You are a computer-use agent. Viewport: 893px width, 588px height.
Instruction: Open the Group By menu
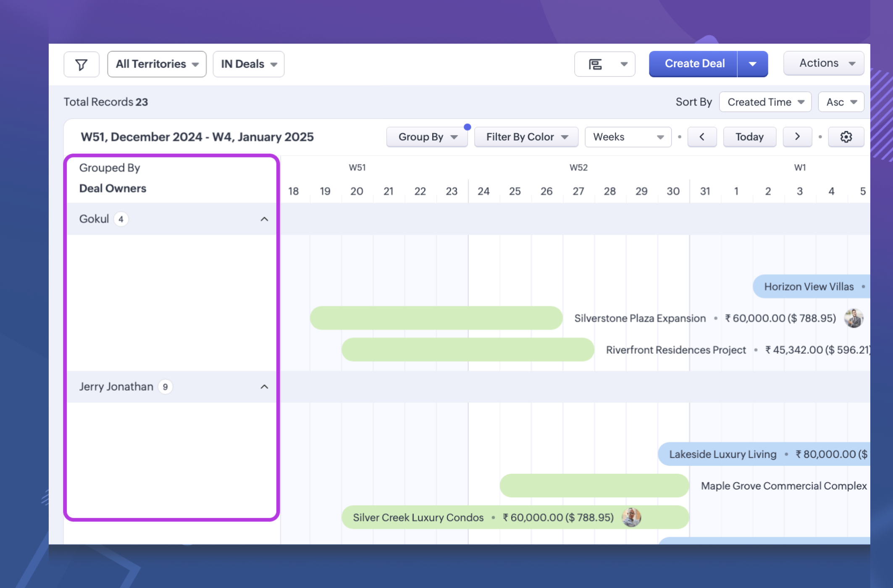point(427,137)
